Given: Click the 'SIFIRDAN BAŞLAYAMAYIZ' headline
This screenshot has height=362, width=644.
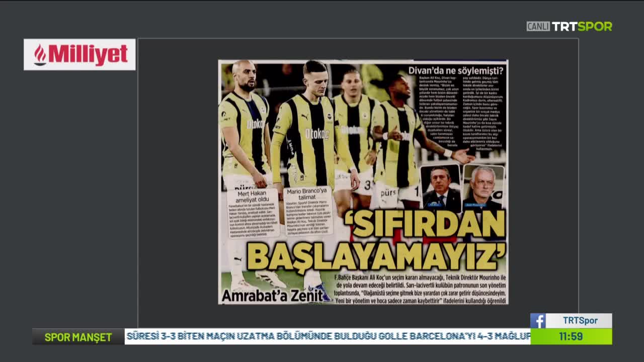Looking at the screenshot, I should (376, 240).
